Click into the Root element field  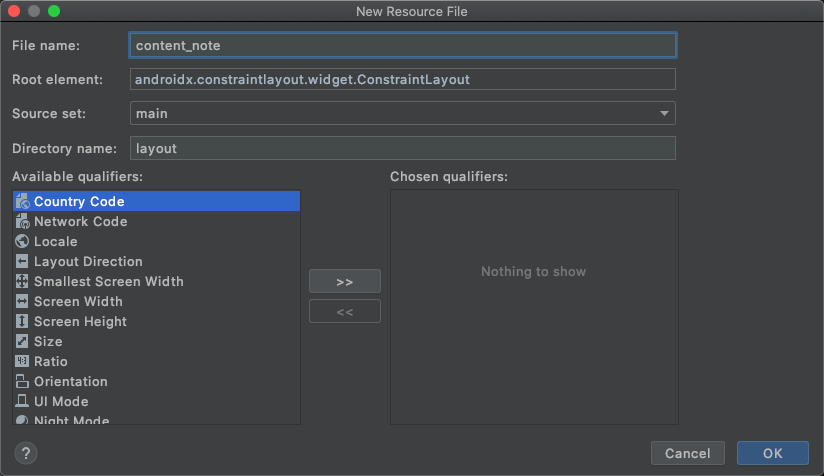coord(403,79)
